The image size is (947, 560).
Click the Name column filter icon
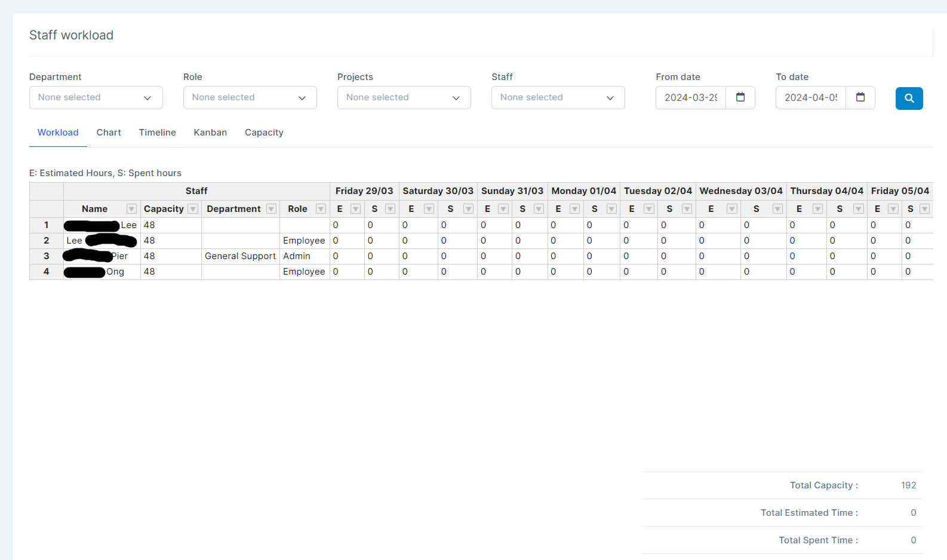(x=131, y=209)
